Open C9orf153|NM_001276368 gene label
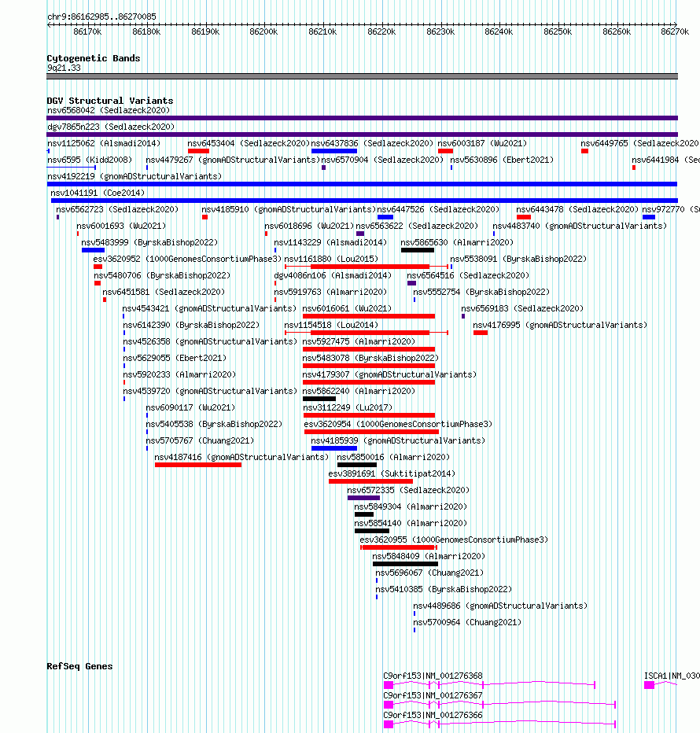The height and width of the screenshot is (733, 700). (x=433, y=676)
